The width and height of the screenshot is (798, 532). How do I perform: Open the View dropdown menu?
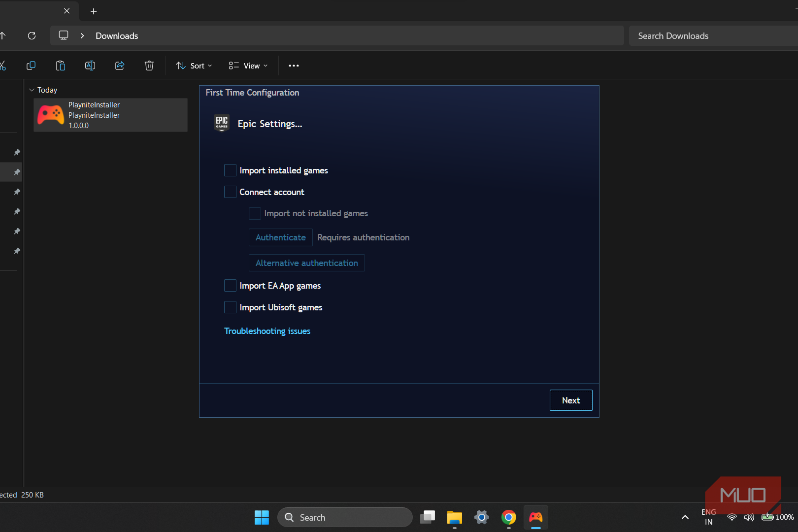tap(248, 66)
